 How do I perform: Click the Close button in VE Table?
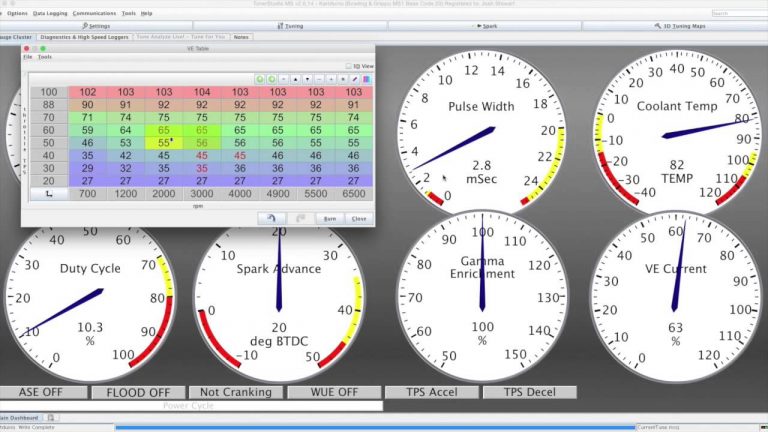pyautogui.click(x=358, y=218)
